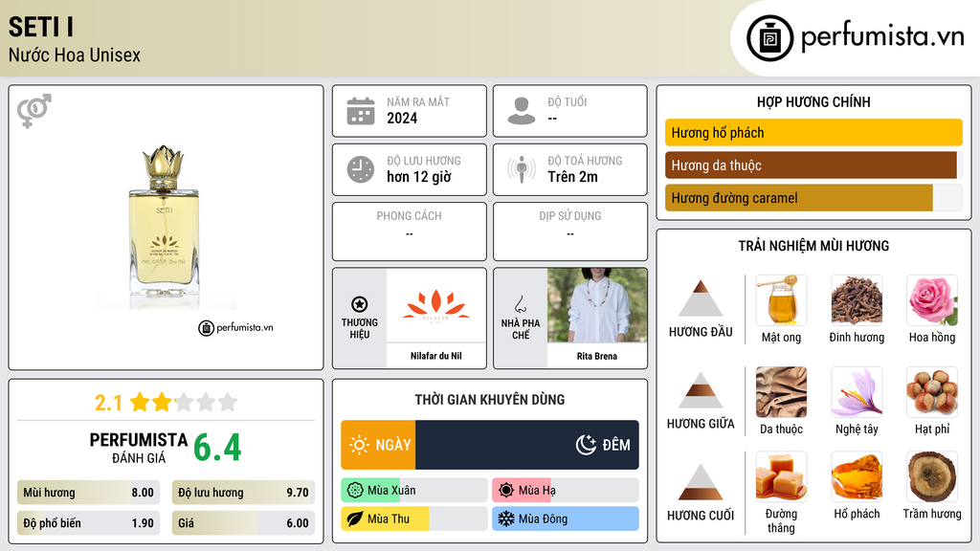This screenshot has height=551, width=980.
Task: Click the Đêm label on the dark bar
Action: coord(616,445)
